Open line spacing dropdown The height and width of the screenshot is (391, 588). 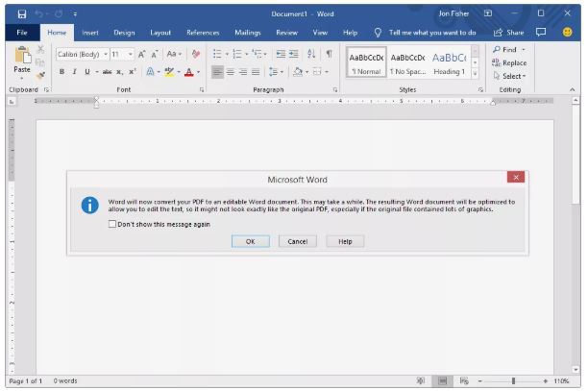[x=282, y=72]
